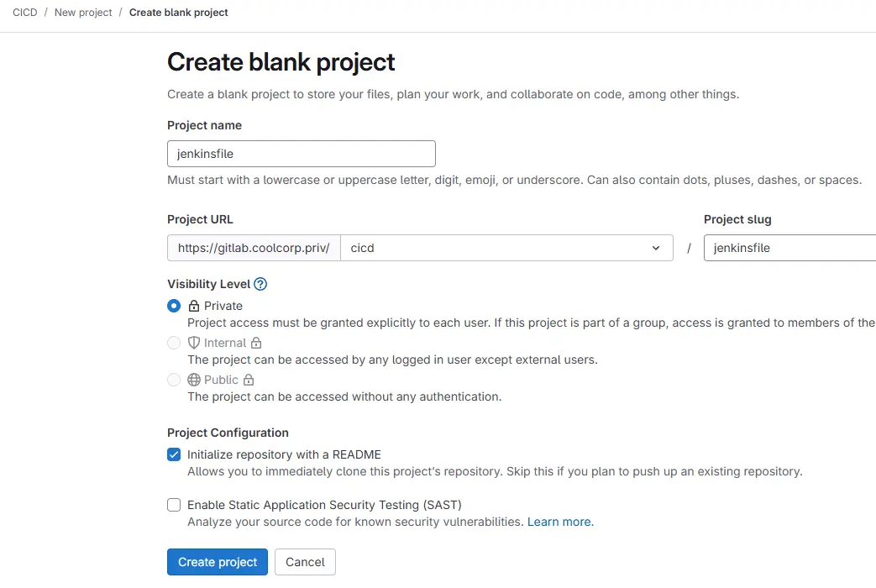Click the Cancel button
Image resolution: width=876 pixels, height=588 pixels.
click(305, 562)
